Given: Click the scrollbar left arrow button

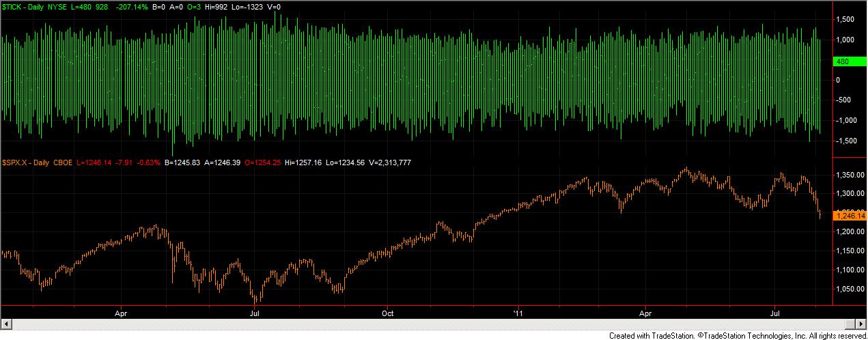Looking at the screenshot, I should tap(5, 324).
